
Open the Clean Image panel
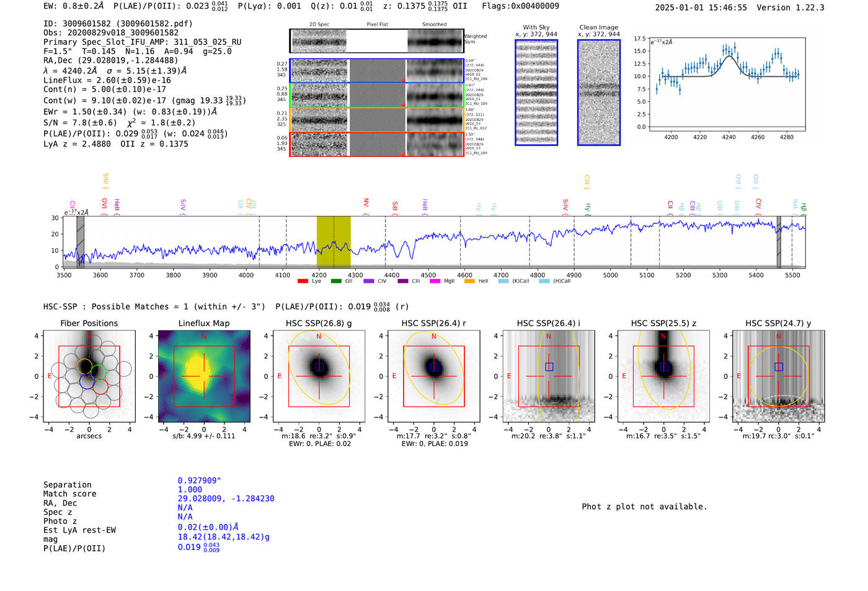[599, 92]
